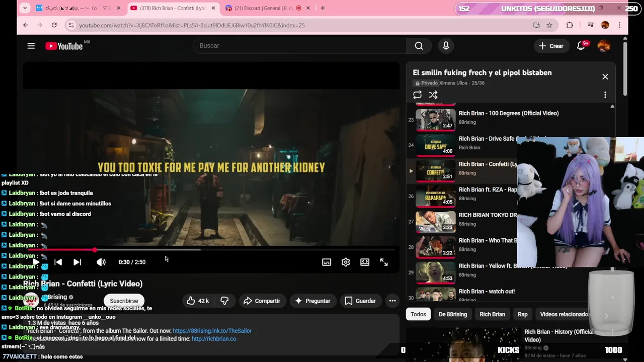Skip to next video
This screenshot has height=362, width=644.
[x=77, y=262]
